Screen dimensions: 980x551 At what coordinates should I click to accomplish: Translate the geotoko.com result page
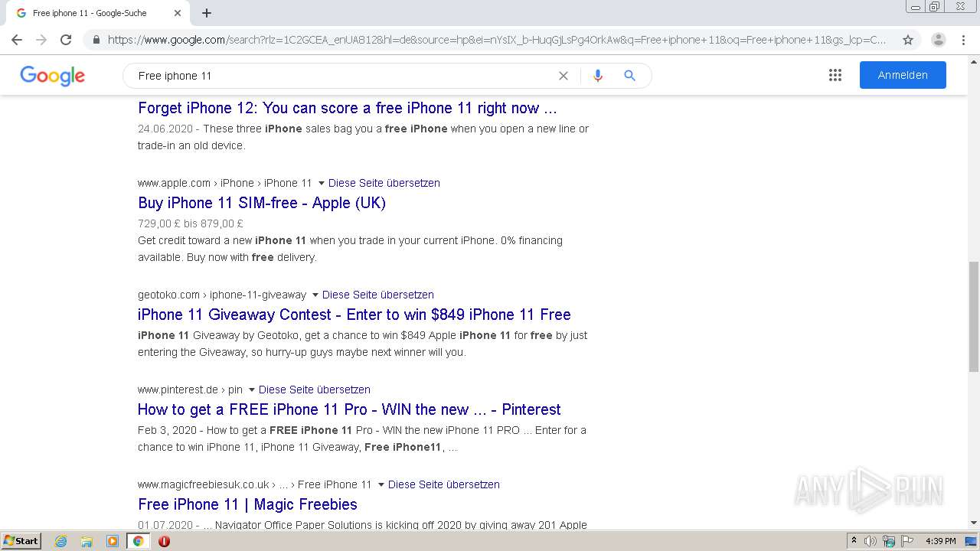pos(378,295)
